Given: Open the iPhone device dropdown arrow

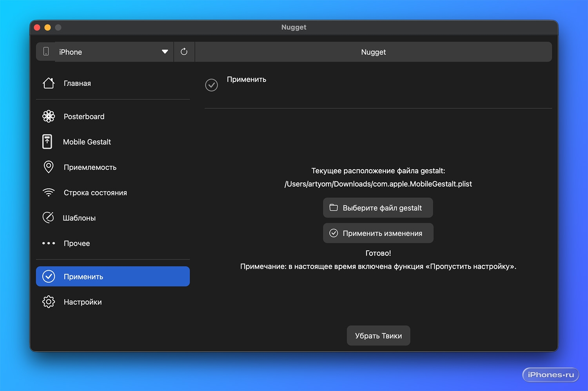Looking at the screenshot, I should click(x=165, y=52).
